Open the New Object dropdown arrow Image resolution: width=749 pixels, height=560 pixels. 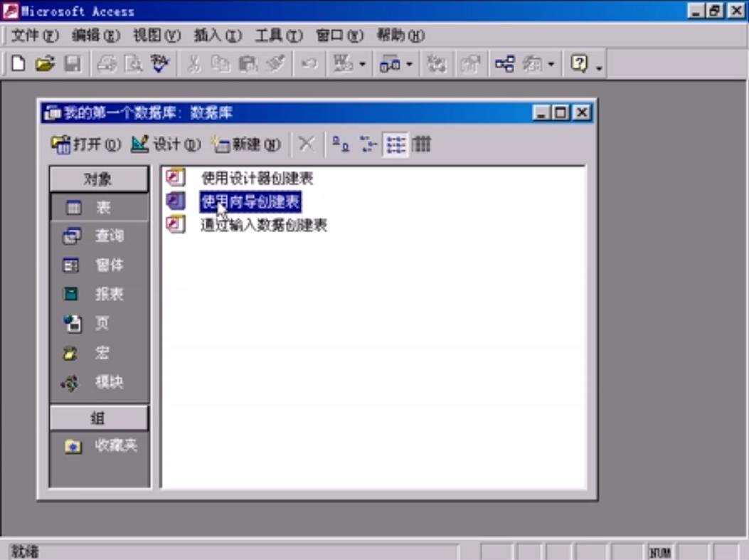tap(550, 63)
